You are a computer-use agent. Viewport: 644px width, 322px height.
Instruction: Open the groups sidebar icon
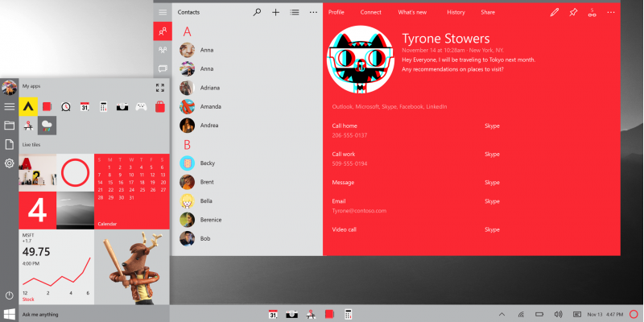163,50
